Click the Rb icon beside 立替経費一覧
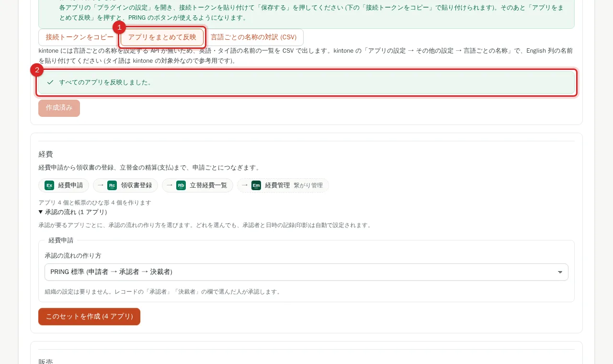613x364 pixels. [x=181, y=185]
